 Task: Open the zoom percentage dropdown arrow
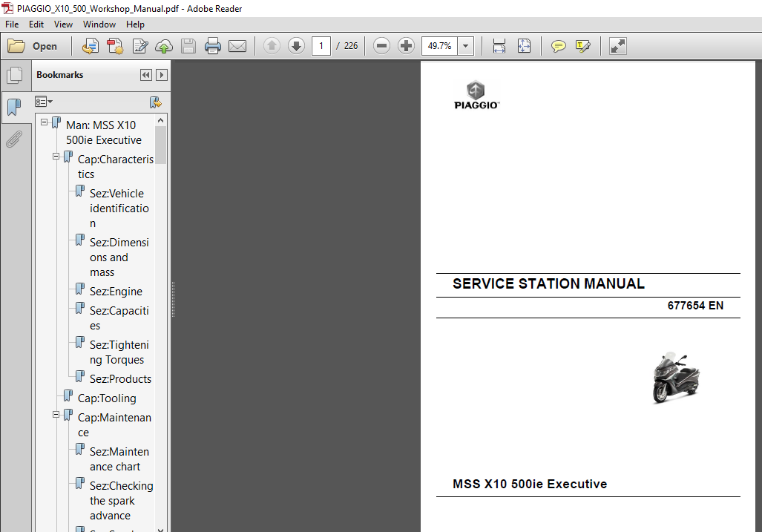pyautogui.click(x=465, y=46)
